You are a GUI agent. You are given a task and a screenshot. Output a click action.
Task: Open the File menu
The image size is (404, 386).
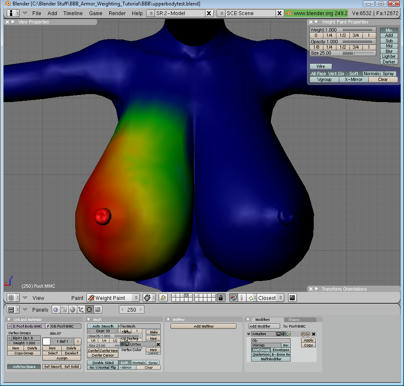tap(37, 13)
